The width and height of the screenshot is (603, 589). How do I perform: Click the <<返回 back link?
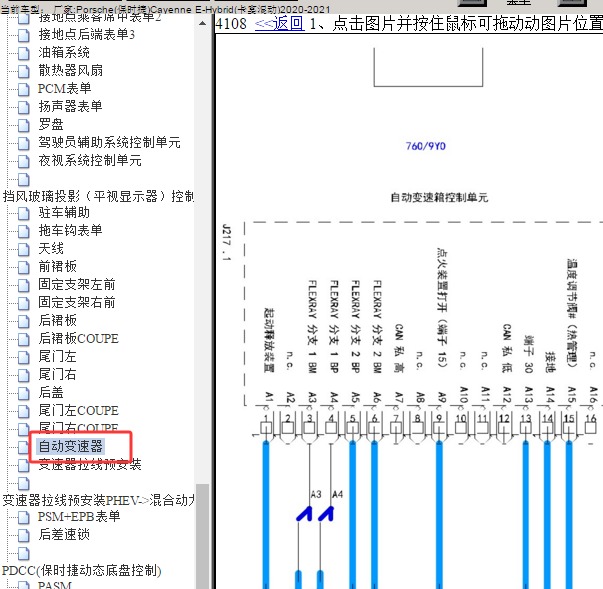280,24
